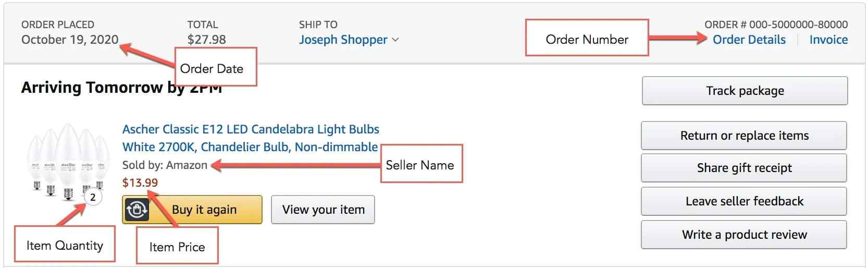
Task: Click the item quantity badge showing 2
Action: [x=93, y=197]
